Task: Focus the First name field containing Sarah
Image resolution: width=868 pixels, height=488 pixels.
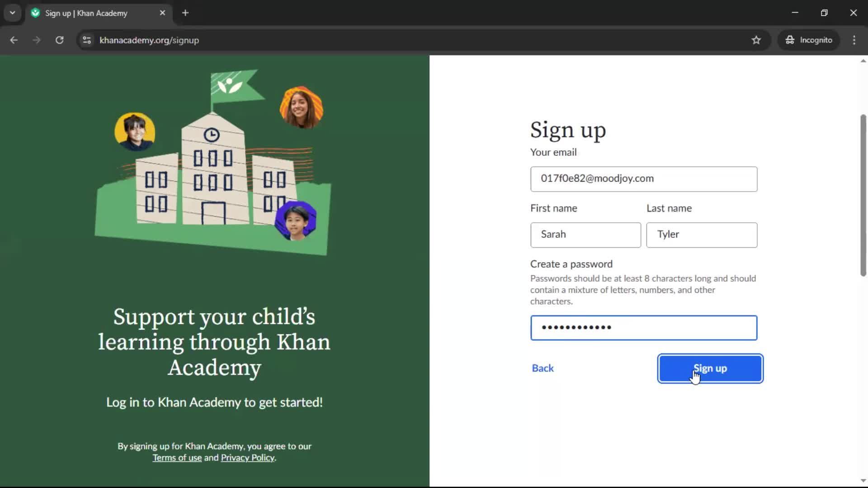Action: (585, 235)
